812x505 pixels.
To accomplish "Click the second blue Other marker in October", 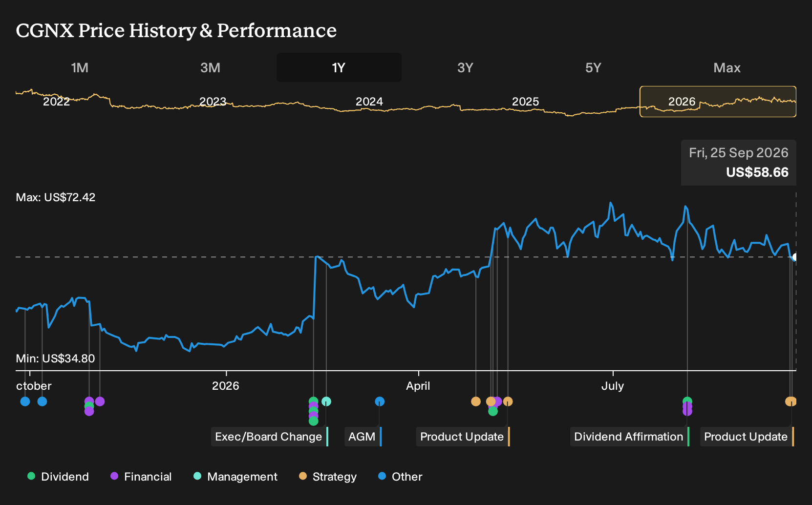I will click(42, 401).
